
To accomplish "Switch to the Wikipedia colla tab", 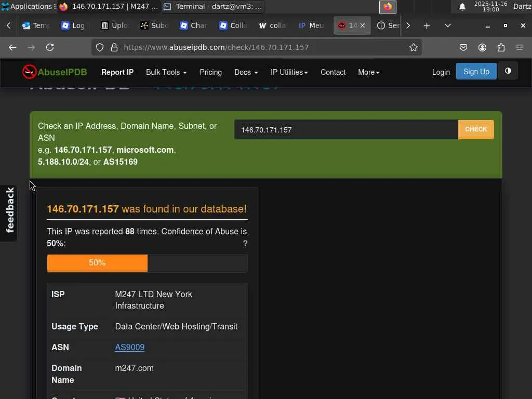I will [273, 25].
